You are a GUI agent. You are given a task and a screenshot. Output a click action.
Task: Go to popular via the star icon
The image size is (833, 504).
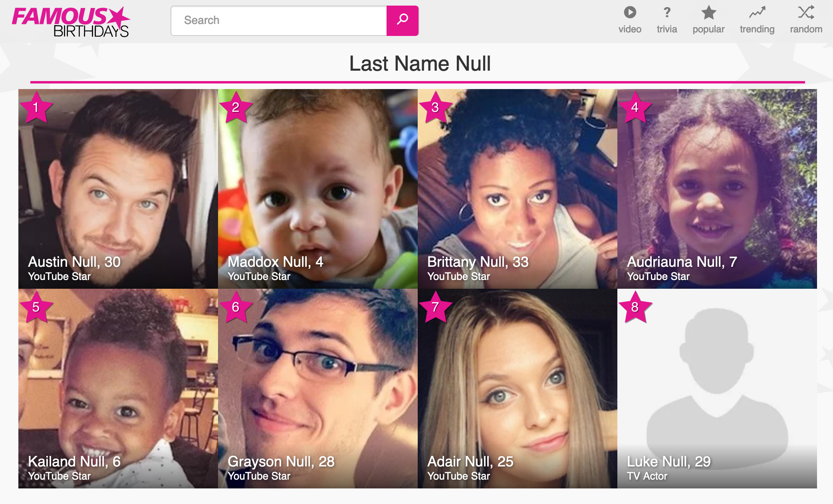(708, 13)
